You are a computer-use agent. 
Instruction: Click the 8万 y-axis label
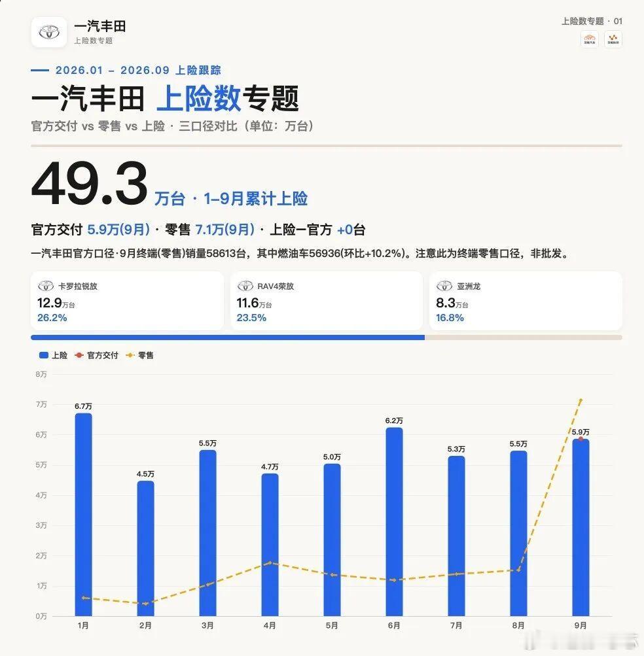click(x=41, y=374)
